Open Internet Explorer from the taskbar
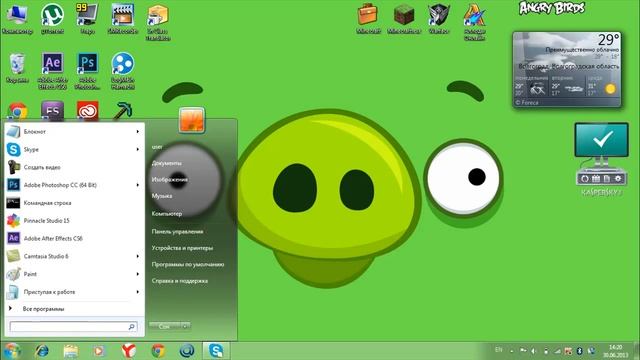 [x=42, y=351]
